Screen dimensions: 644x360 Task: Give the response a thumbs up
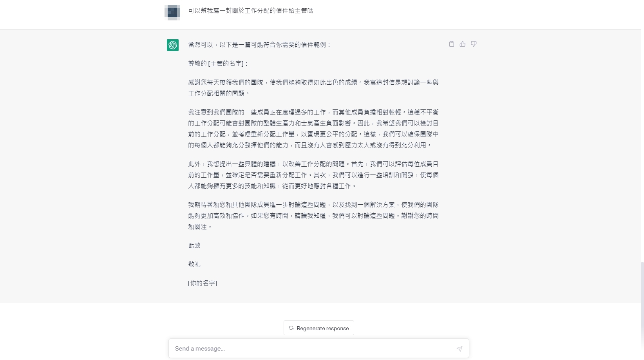tap(463, 44)
